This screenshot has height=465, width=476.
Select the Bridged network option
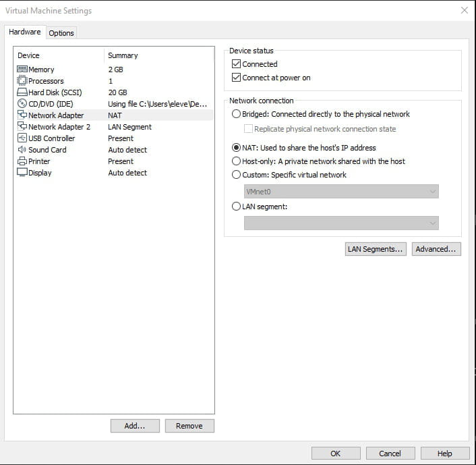click(236, 114)
